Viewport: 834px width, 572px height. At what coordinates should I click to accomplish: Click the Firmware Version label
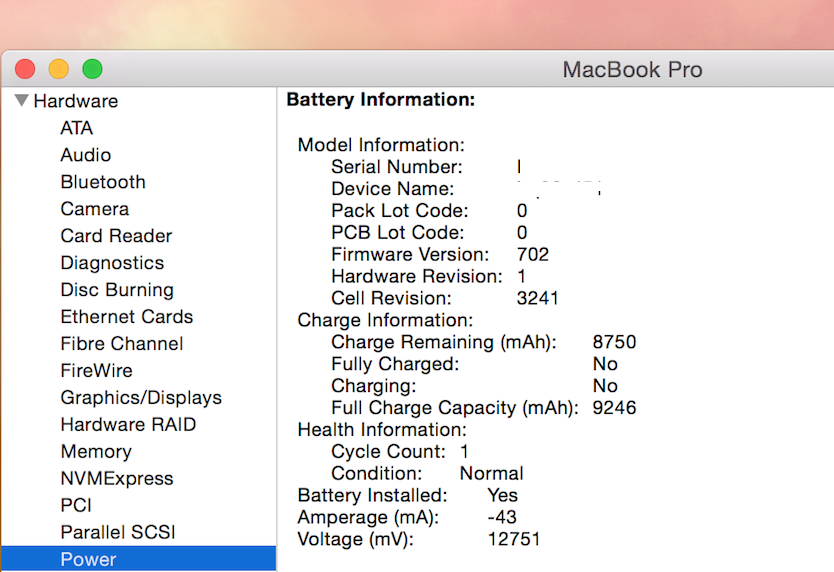tap(410, 254)
